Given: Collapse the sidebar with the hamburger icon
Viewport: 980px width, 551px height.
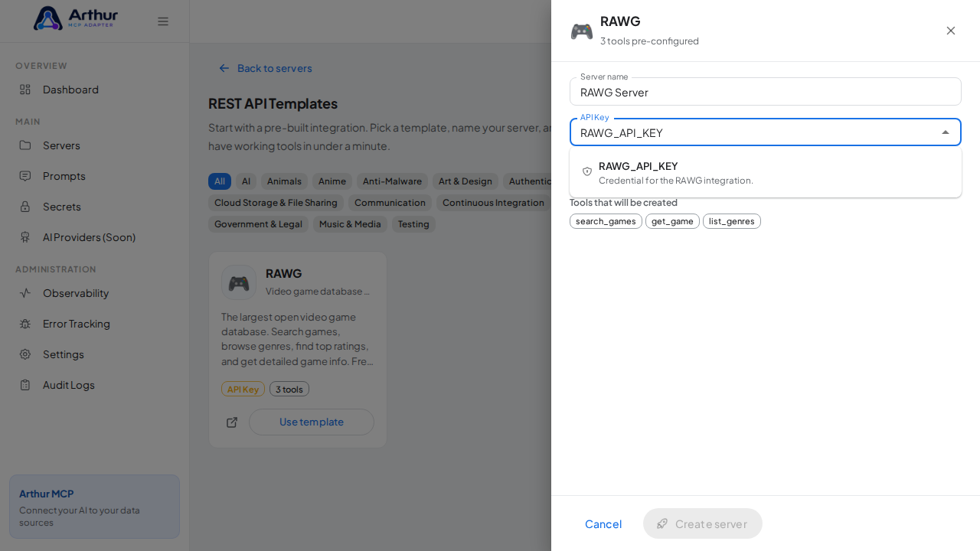Looking at the screenshot, I should tap(163, 21).
